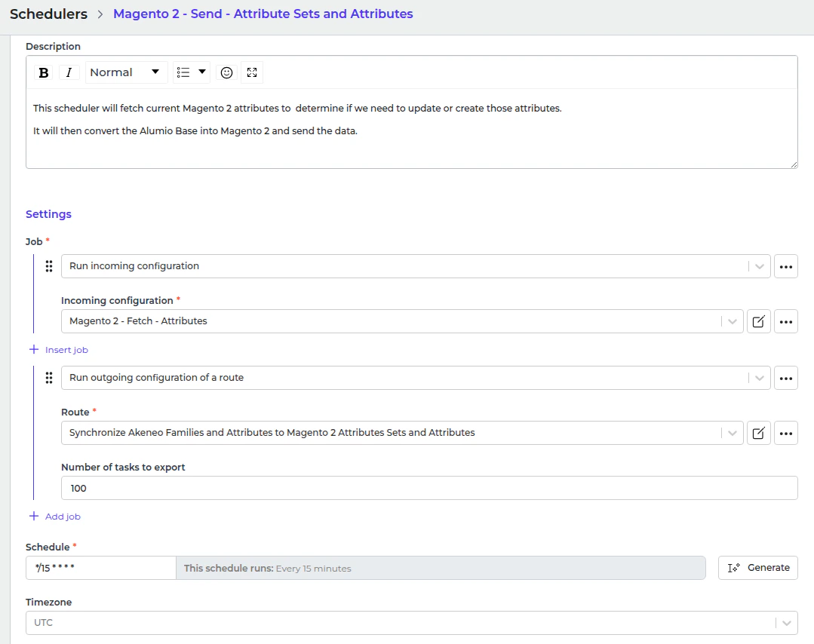
Task: Open the UTC timezone dropdown
Action: (412, 623)
